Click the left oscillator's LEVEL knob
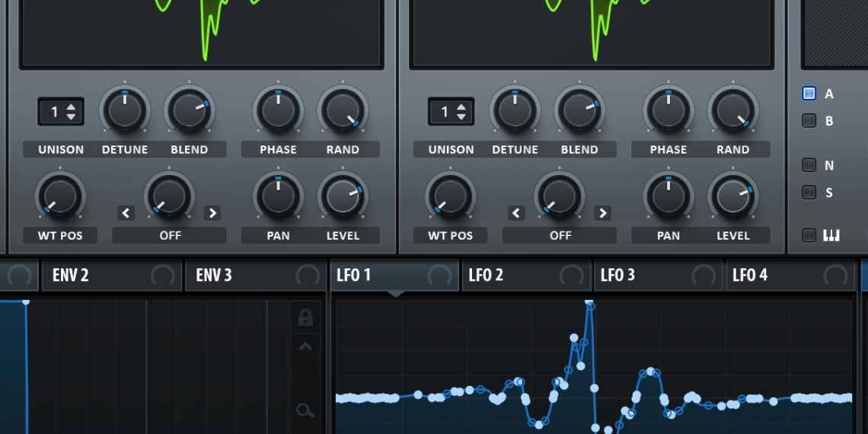This screenshot has width=868, height=434. [343, 196]
